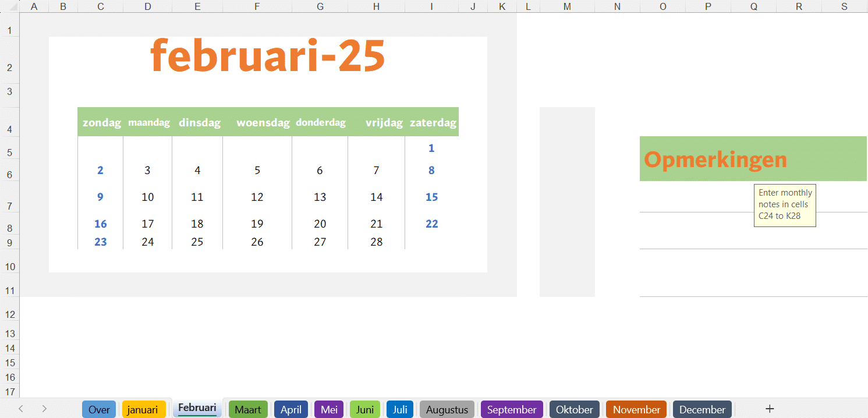This screenshot has height=418, width=868.
Task: Click the next sheet navigation arrow
Action: 44,409
